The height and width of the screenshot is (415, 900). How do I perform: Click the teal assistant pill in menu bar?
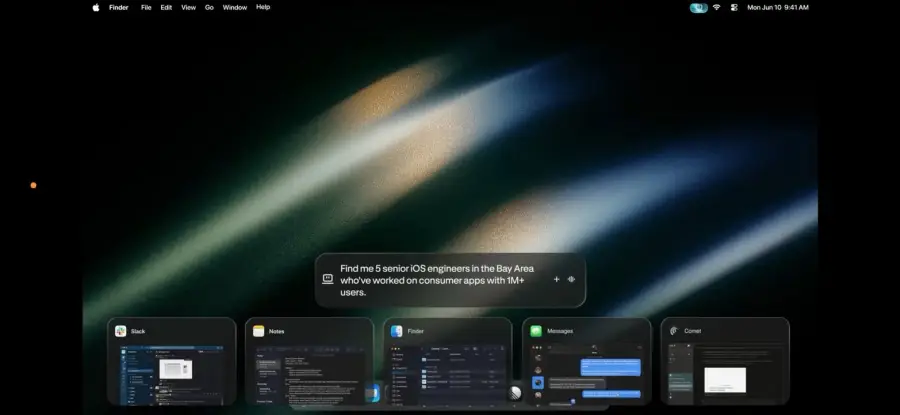click(x=699, y=7)
